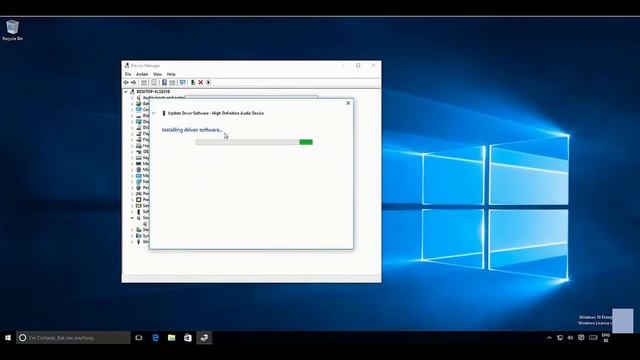Expand the Batteries node under Audio inputs
Image resolution: width=640 pixels, height=360 pixels.
point(132,104)
